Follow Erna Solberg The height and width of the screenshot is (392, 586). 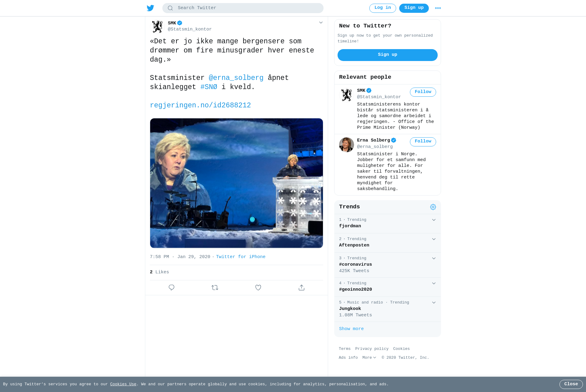[x=423, y=142]
